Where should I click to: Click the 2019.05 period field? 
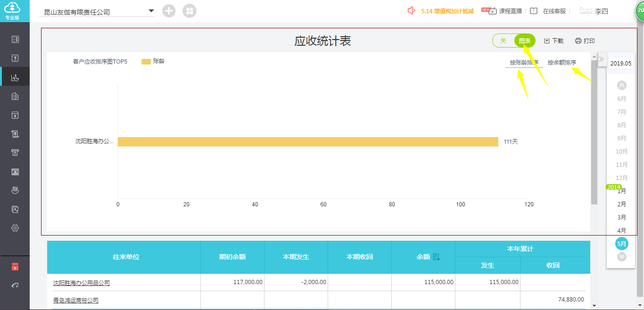[620, 63]
